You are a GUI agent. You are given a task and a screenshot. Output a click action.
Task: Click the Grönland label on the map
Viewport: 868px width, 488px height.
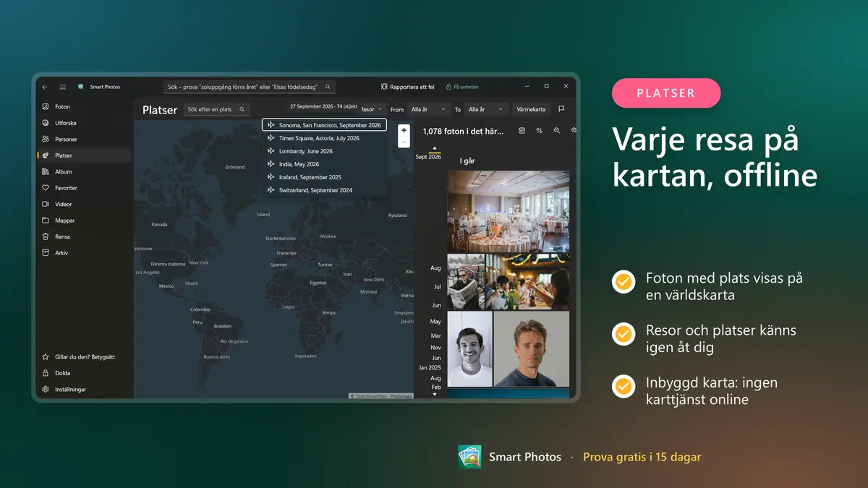click(235, 167)
